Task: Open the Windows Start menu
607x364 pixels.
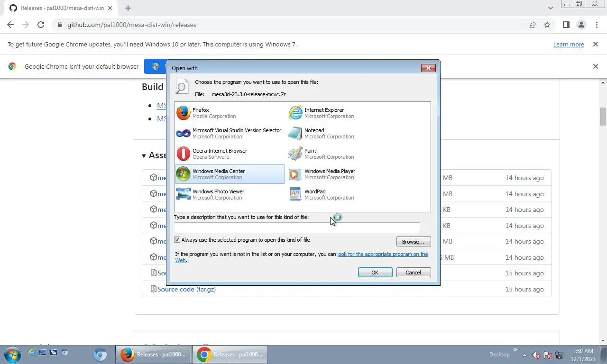Action: click(x=11, y=355)
